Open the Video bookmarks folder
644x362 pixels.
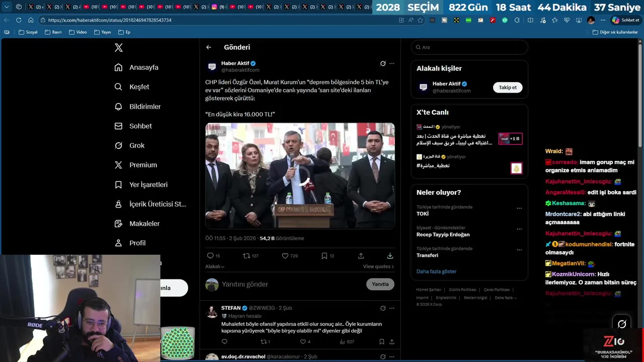pos(78,32)
